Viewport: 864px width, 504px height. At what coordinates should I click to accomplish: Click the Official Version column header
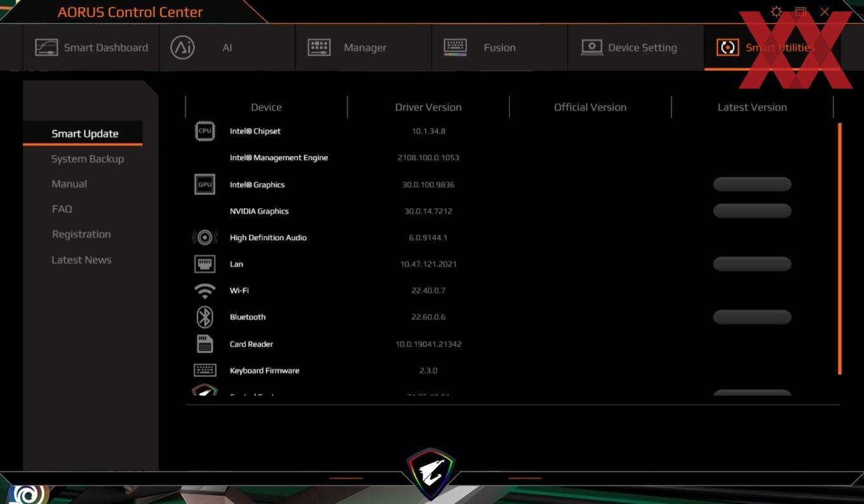click(x=590, y=107)
